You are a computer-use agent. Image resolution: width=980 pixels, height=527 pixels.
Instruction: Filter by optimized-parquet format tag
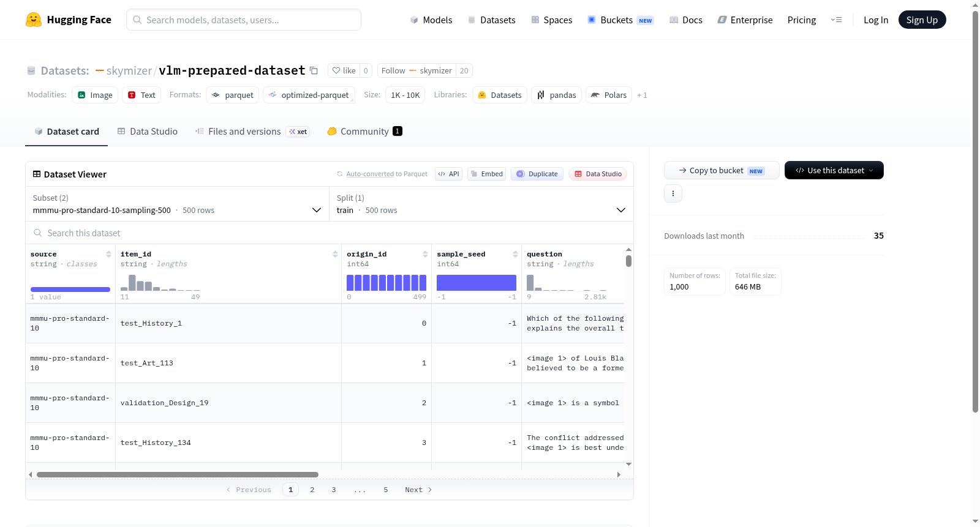pyautogui.click(x=309, y=95)
